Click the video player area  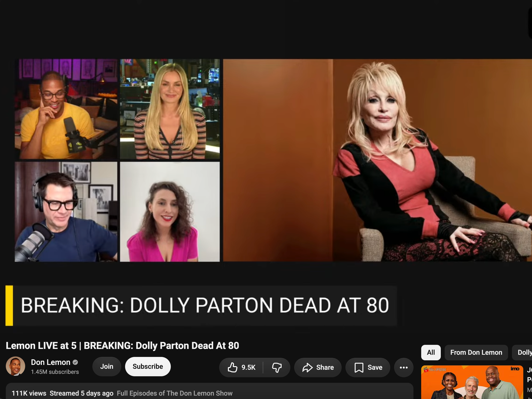point(266,167)
